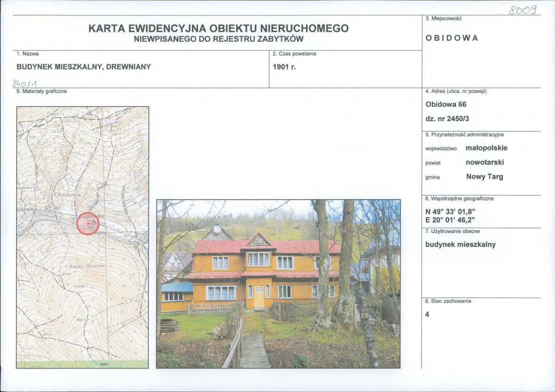Click the label '7. Użytkowanie obecne'
Image resolution: width=555 pixels, height=392 pixels.
click(452, 231)
